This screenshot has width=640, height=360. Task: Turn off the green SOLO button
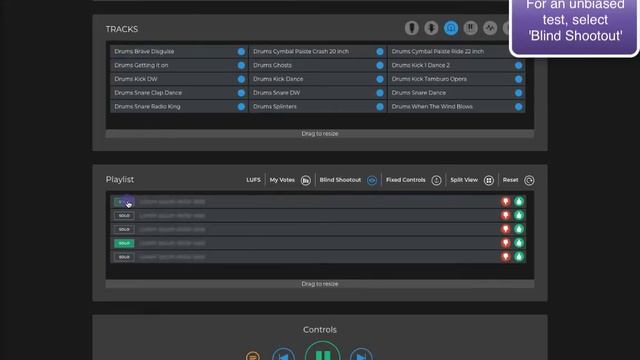[124, 243]
